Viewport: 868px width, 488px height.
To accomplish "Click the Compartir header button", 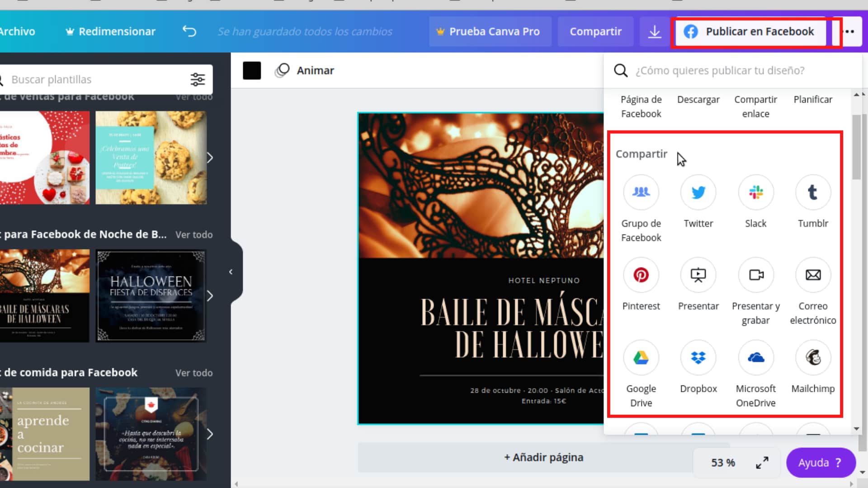I will (x=595, y=32).
